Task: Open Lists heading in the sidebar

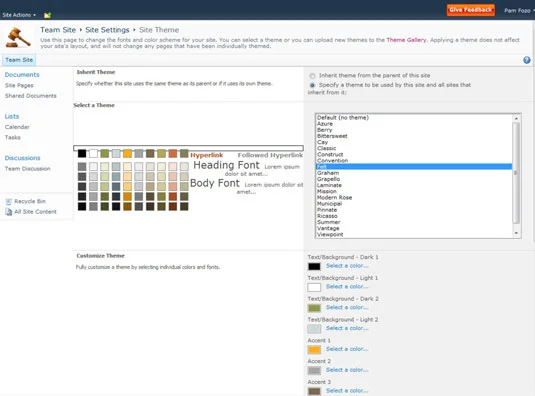Action: [x=12, y=116]
